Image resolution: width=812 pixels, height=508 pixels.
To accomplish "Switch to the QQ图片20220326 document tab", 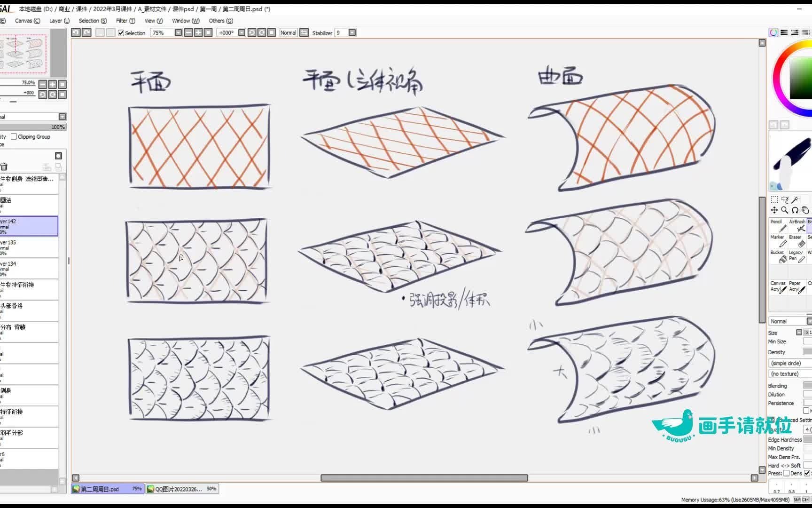I will click(x=182, y=489).
